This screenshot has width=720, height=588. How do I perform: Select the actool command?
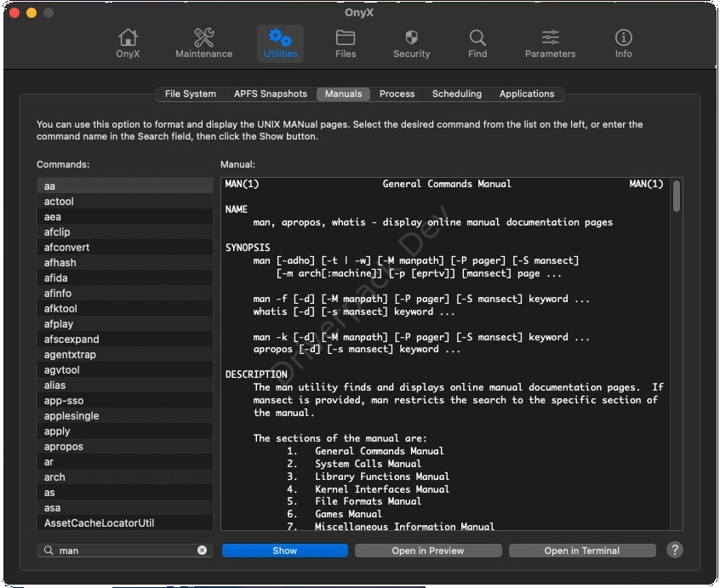tap(125, 201)
